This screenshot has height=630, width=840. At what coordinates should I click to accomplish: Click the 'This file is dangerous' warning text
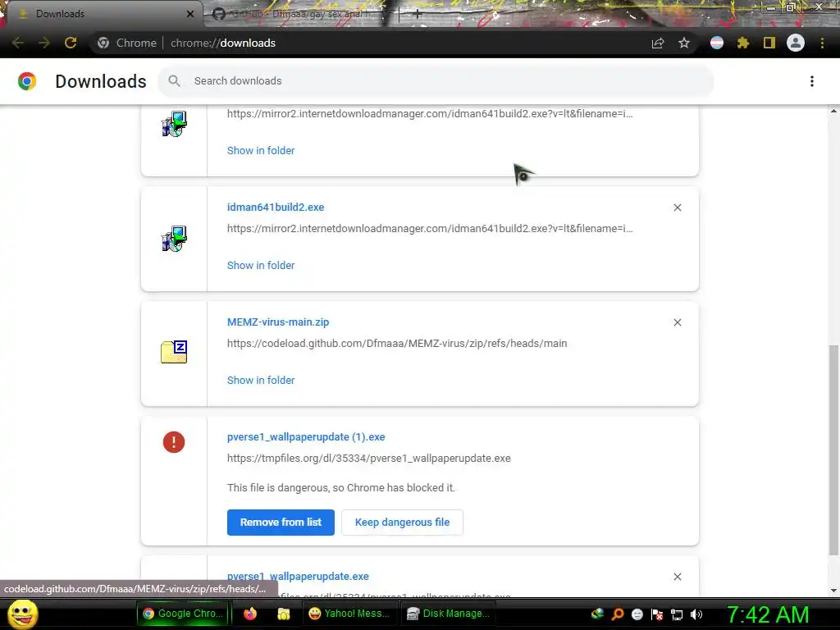pyautogui.click(x=341, y=487)
